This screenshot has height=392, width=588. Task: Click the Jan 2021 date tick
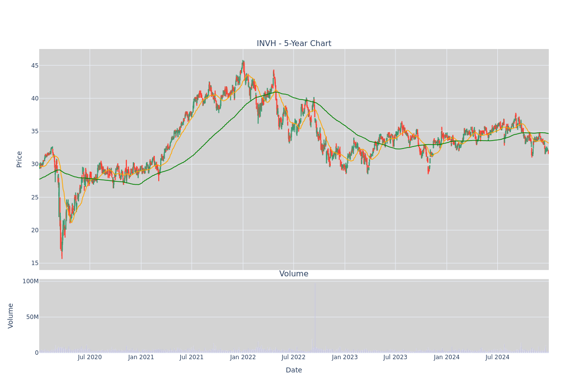pos(141,357)
